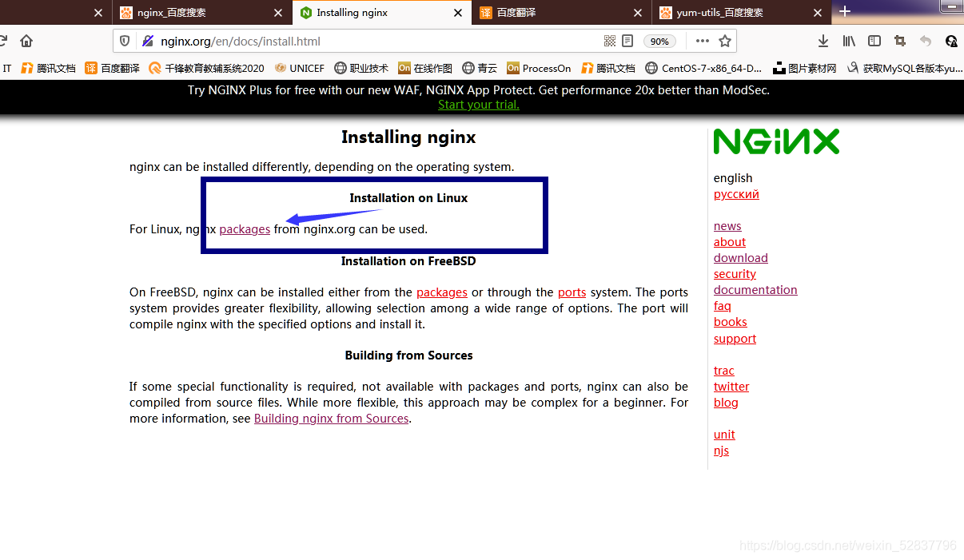
Task: Open the ports link
Action: 572,292
